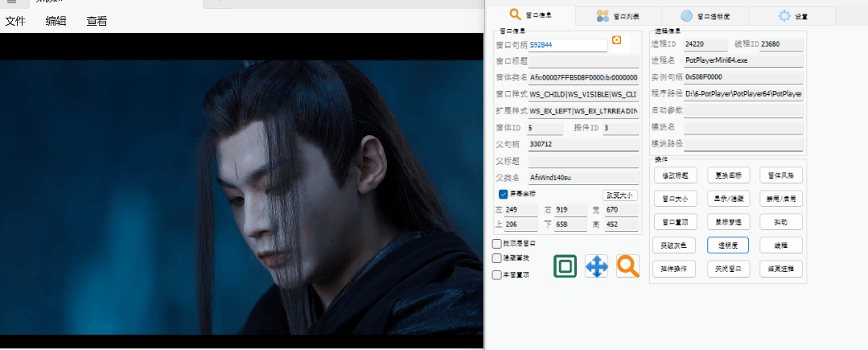The height and width of the screenshot is (350, 868).
Task: Enable the 隐藏查找 checkbox
Action: point(497,258)
